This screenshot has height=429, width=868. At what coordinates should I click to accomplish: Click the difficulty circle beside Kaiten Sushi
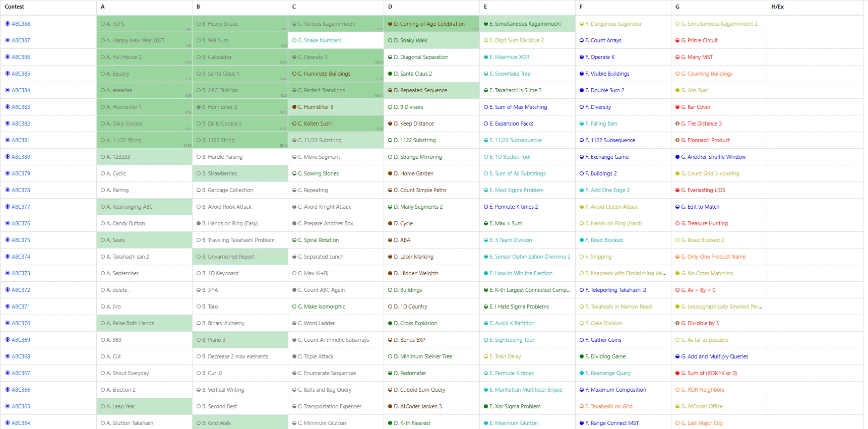[294, 124]
